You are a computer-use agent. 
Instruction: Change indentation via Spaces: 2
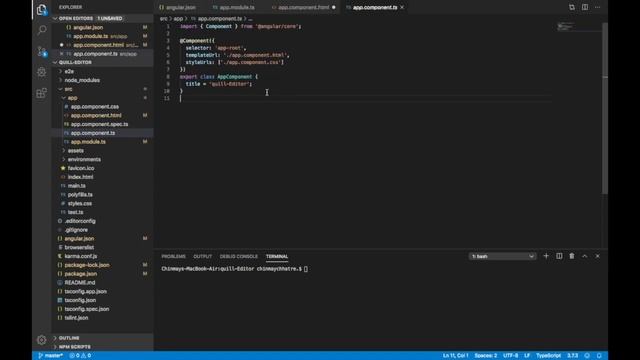tap(486, 356)
